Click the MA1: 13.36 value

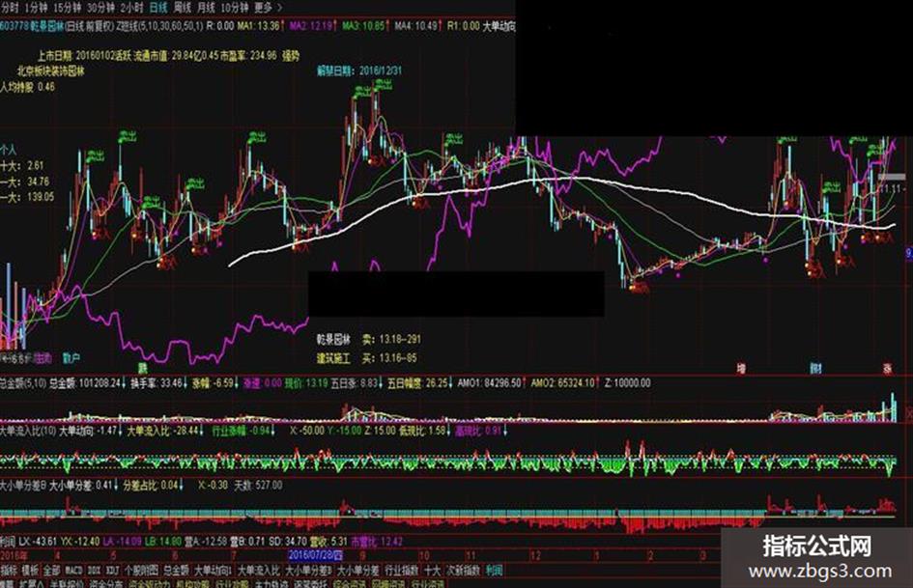click(259, 26)
